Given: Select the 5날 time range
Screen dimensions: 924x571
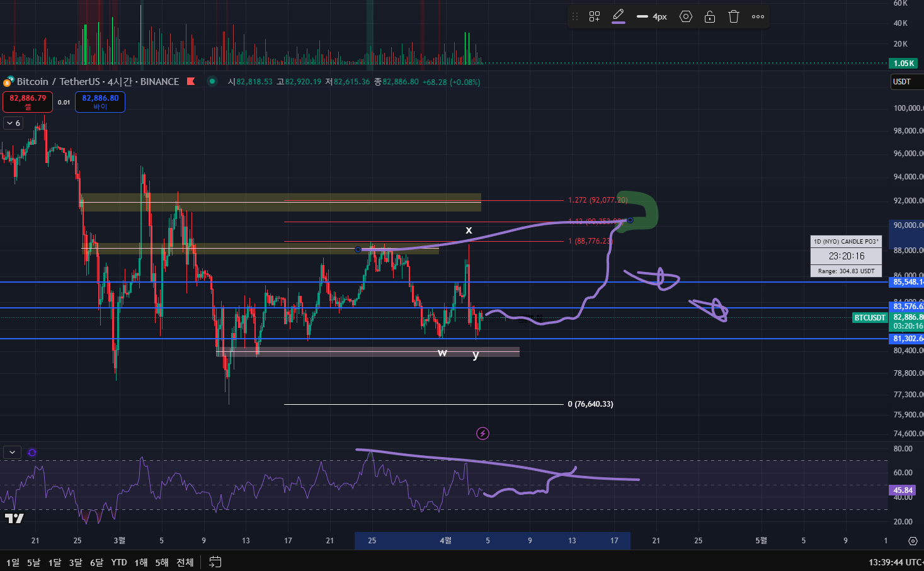Looking at the screenshot, I should click(33, 562).
